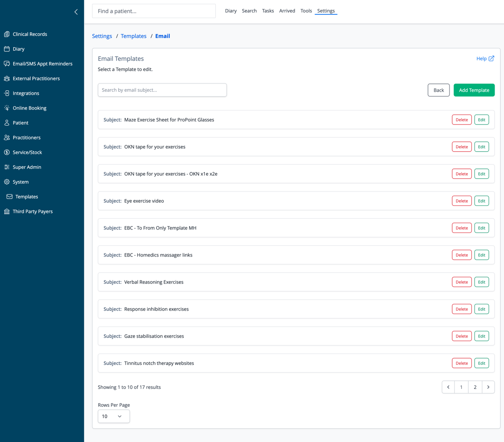Click the Add Template button
Image resolution: width=504 pixels, height=442 pixels.
pyautogui.click(x=474, y=90)
